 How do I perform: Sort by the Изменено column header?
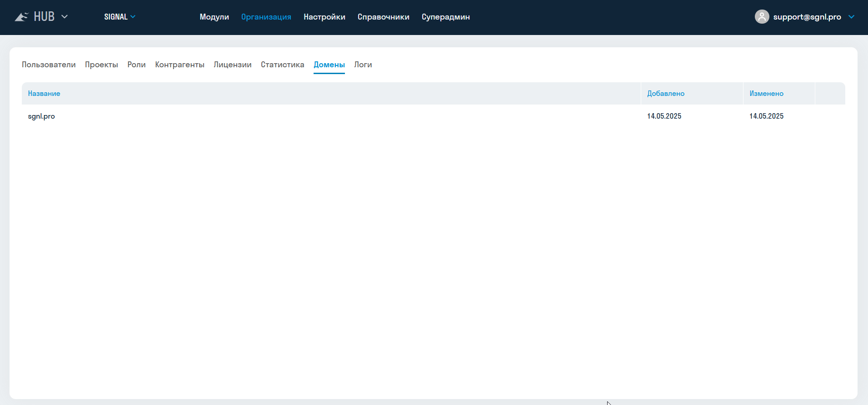coord(766,94)
